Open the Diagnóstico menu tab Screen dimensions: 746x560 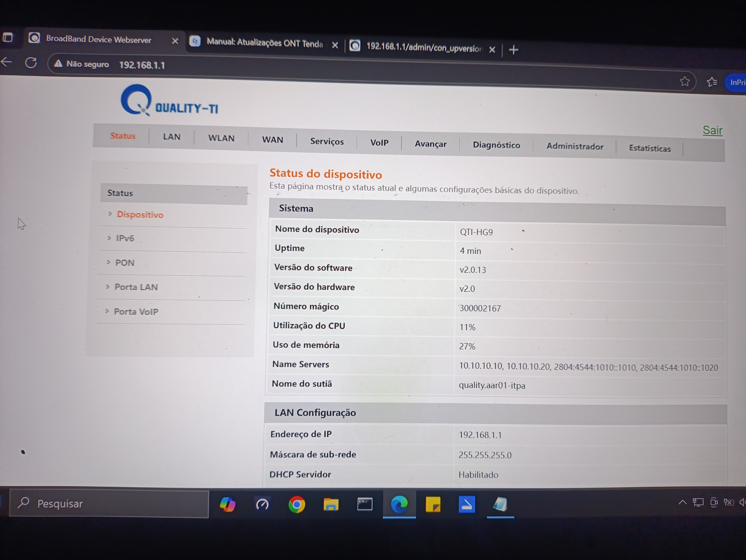tap(496, 145)
